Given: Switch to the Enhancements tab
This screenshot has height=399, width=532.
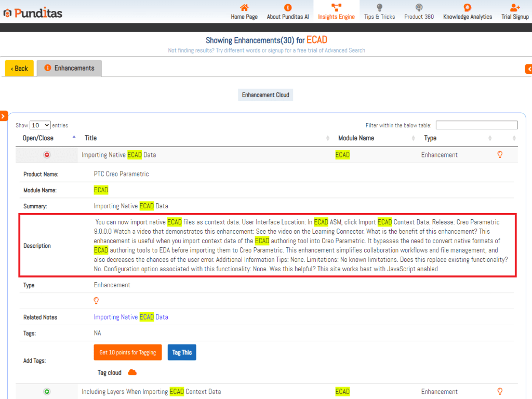Looking at the screenshot, I should 69,68.
